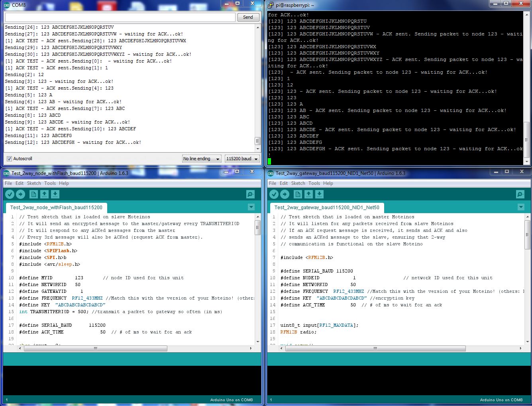
Task: Open Tools menu in node sketch window
Action: pyautogui.click(x=50, y=183)
